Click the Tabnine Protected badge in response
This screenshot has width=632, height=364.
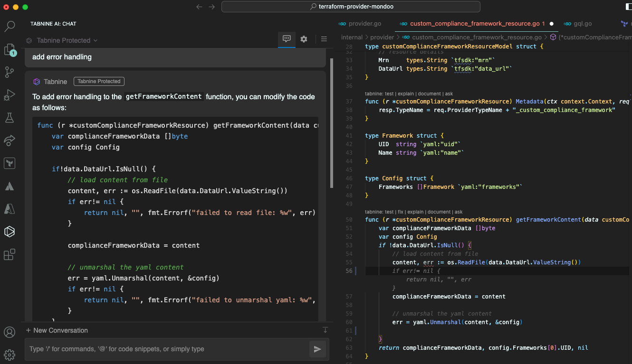99,82
